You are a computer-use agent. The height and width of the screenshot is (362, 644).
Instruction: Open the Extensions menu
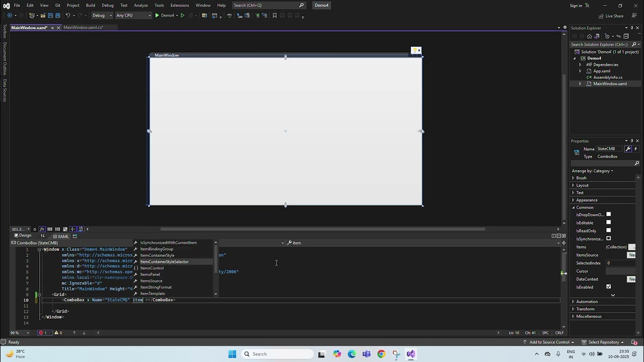point(180,5)
